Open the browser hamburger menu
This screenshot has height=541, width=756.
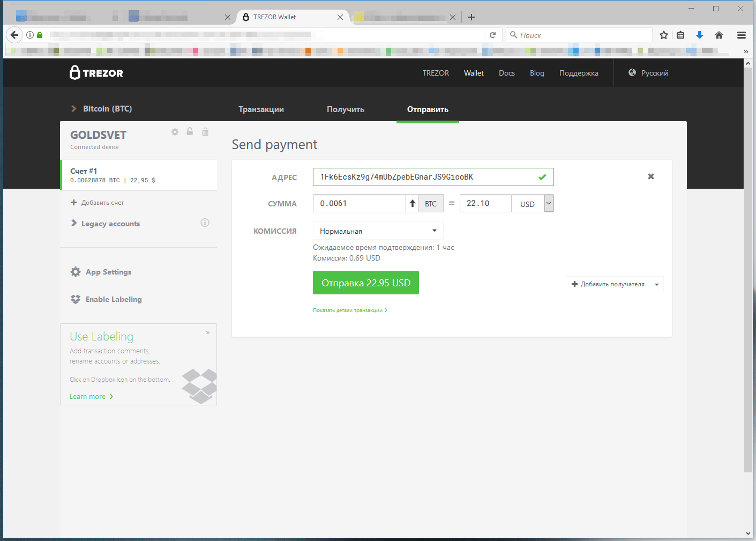[742, 35]
